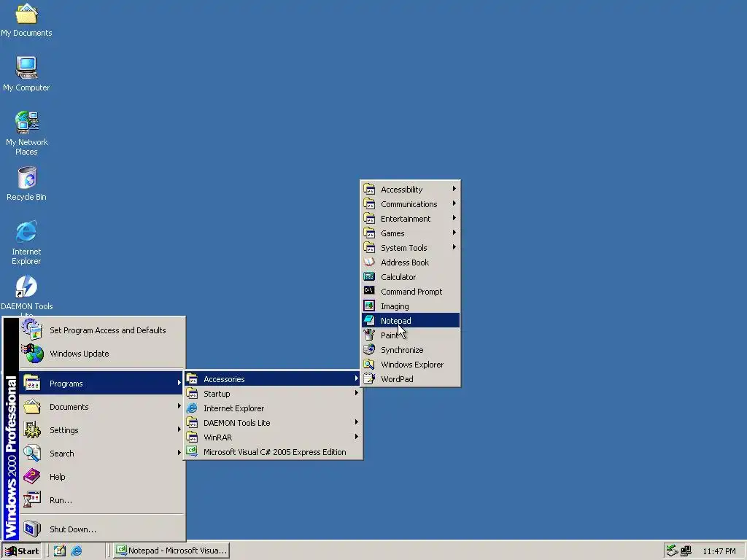747x560 pixels.
Task: Click Set Program Access and Defaults icon
Action: click(32, 329)
